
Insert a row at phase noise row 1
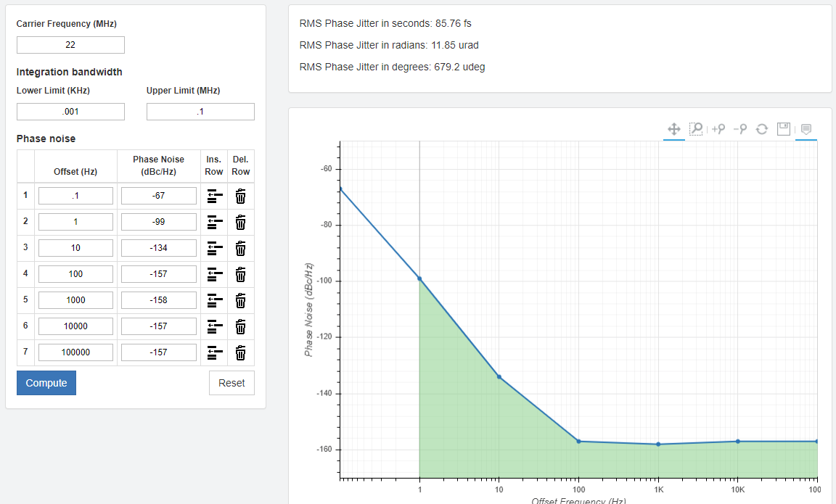click(x=214, y=196)
